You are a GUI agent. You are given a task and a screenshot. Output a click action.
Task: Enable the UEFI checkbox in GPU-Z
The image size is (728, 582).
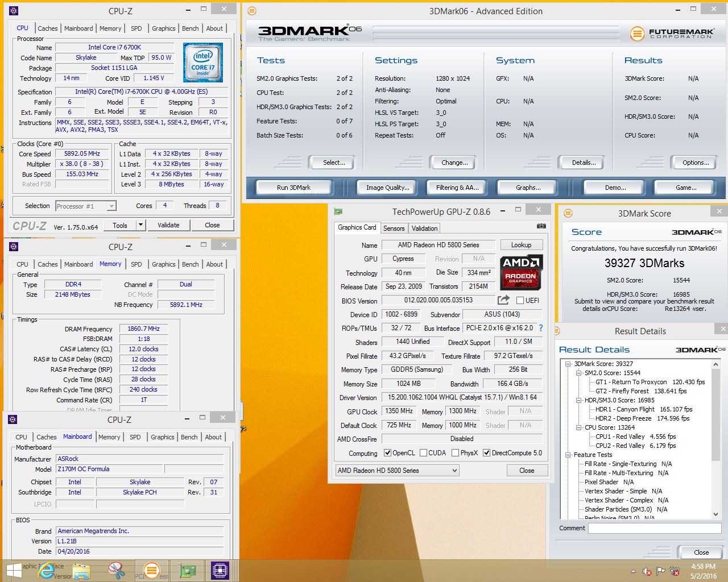click(x=520, y=300)
